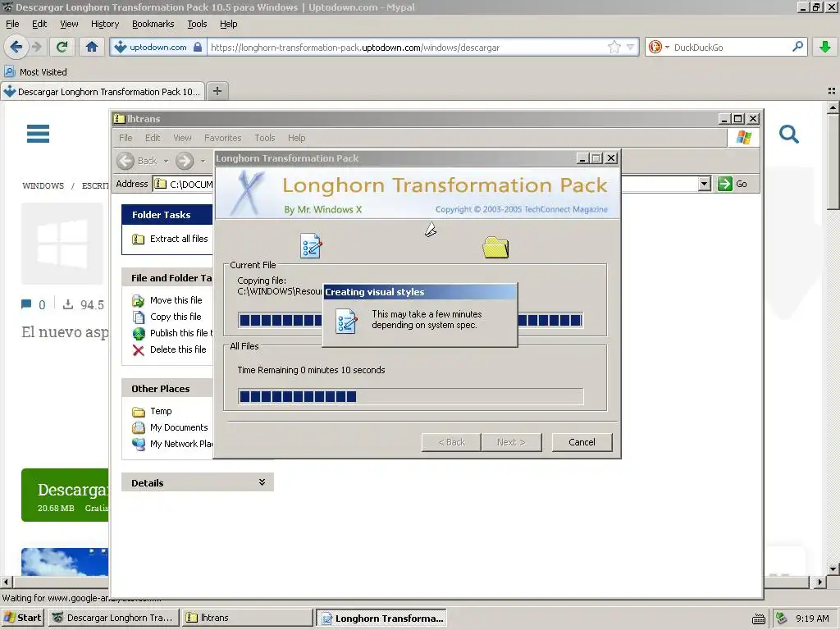Click the Current File progress bar
The image size is (840, 630).
click(411, 321)
